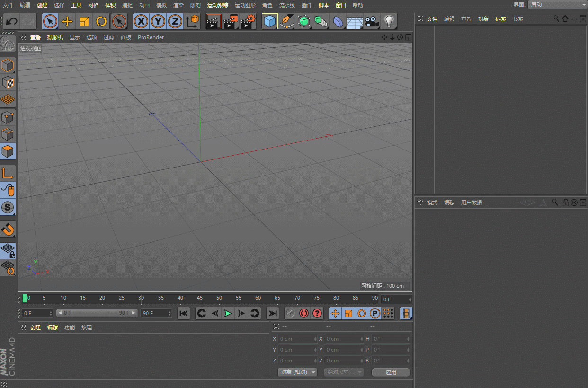588x388 pixels.
Task: Click the 应用 apply button
Action: [391, 372]
